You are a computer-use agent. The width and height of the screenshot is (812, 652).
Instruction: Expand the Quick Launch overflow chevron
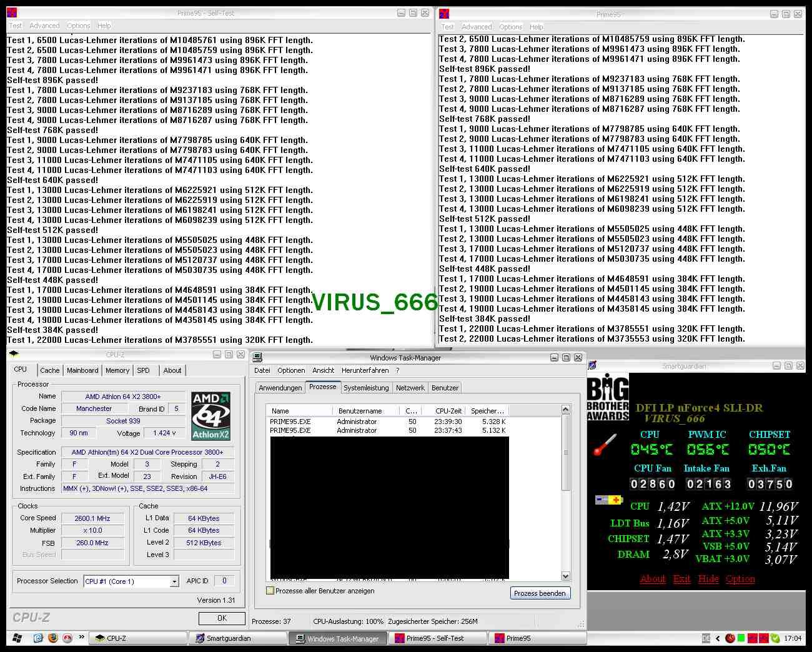[x=81, y=637]
